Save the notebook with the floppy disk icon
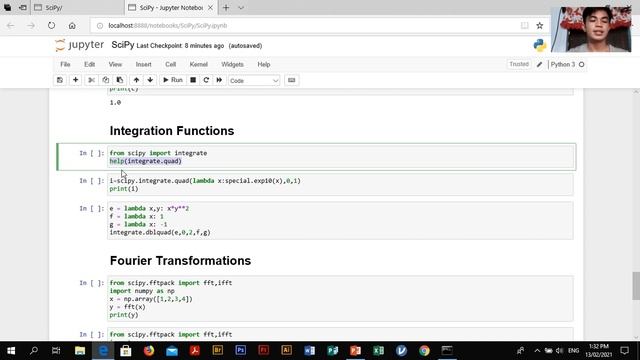The height and width of the screenshot is (360, 640). point(60,80)
